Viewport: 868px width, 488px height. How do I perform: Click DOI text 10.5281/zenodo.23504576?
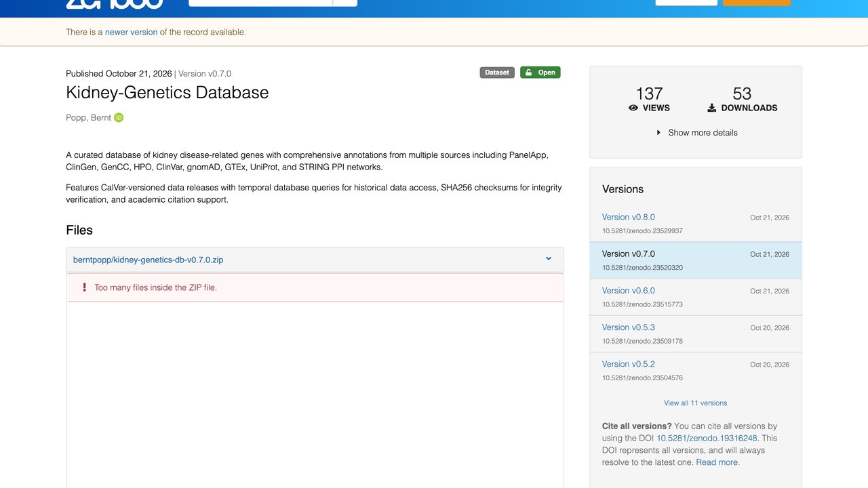point(642,378)
